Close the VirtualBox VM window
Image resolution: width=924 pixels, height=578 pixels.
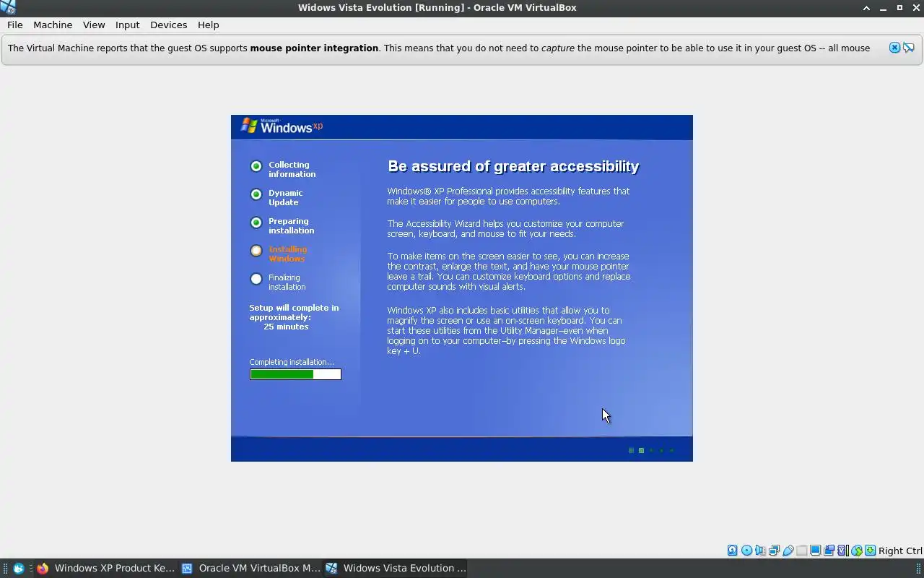point(916,7)
